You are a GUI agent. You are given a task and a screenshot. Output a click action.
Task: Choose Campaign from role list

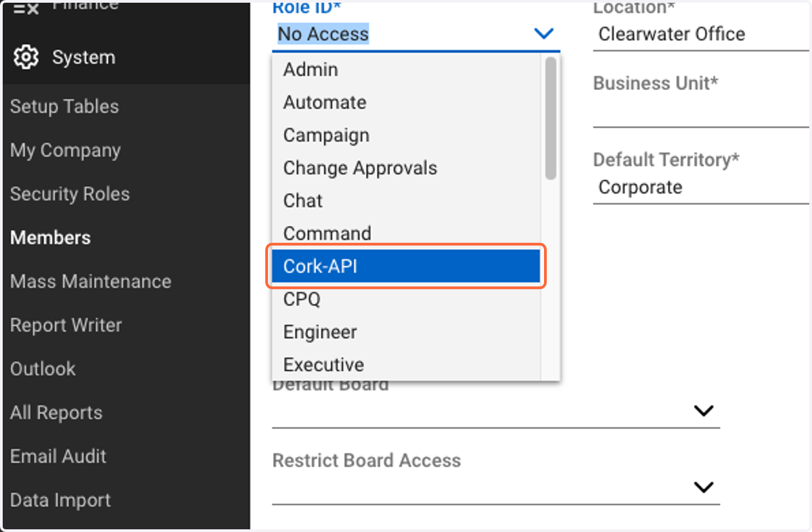406,135
